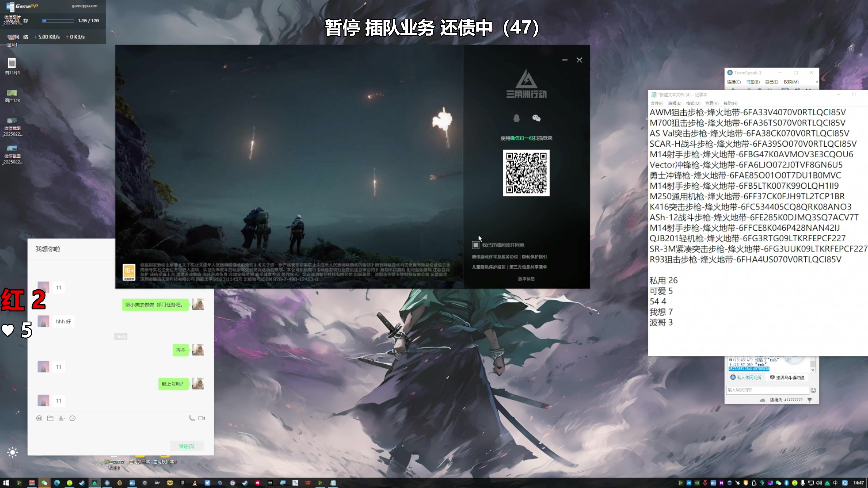This screenshot has height=488, width=868.
Task: Open TeamSpeak 自己(E) menu
Action: (772, 82)
